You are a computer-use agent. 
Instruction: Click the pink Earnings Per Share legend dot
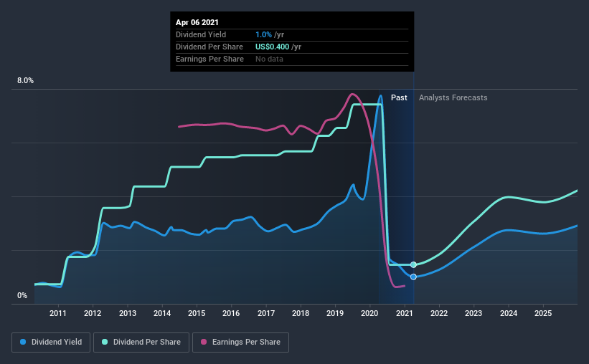[203, 343]
